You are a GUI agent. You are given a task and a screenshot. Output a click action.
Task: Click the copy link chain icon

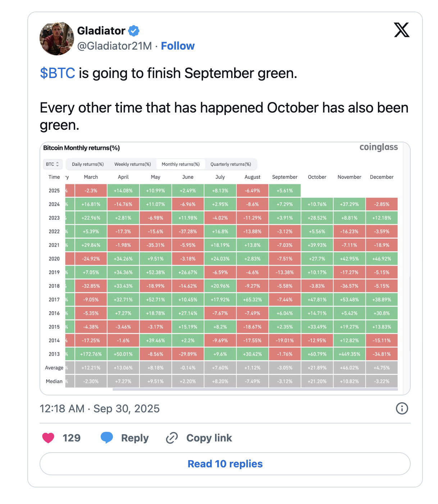[x=172, y=438]
